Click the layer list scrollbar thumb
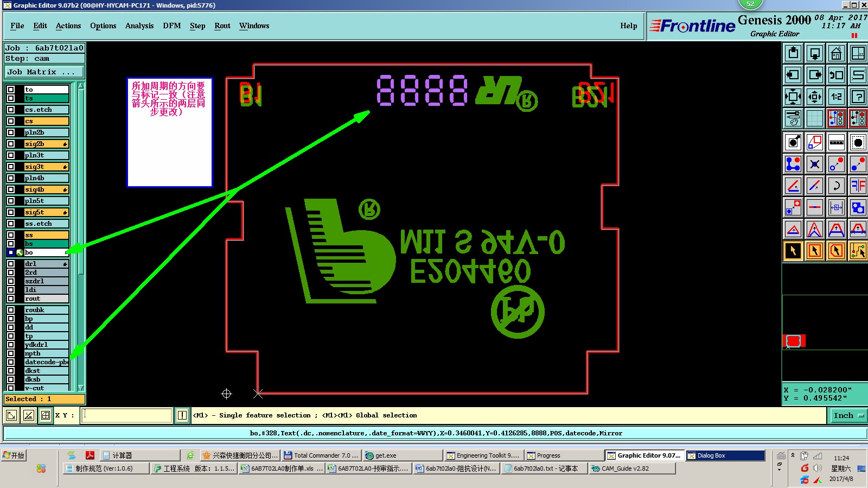868x488 pixels. click(81, 182)
